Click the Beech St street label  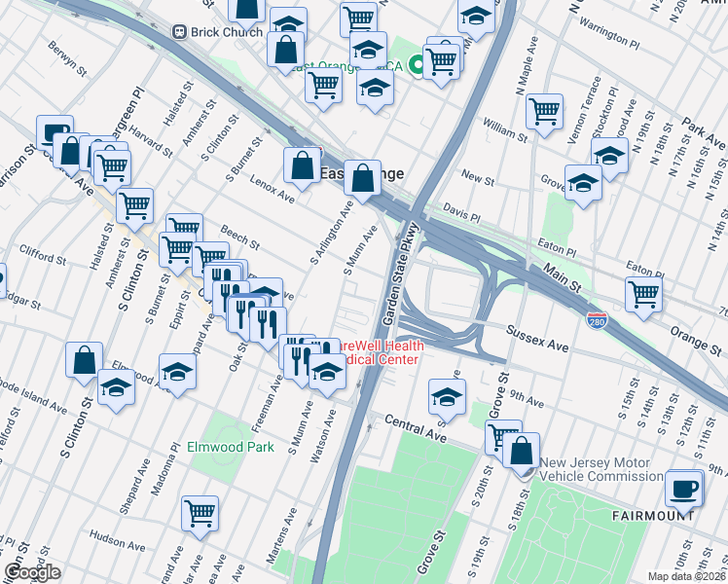(240, 237)
